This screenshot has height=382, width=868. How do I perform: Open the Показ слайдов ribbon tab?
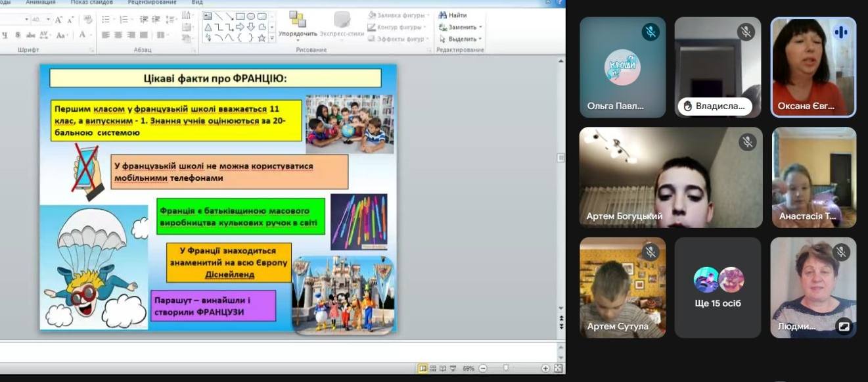pos(88,3)
